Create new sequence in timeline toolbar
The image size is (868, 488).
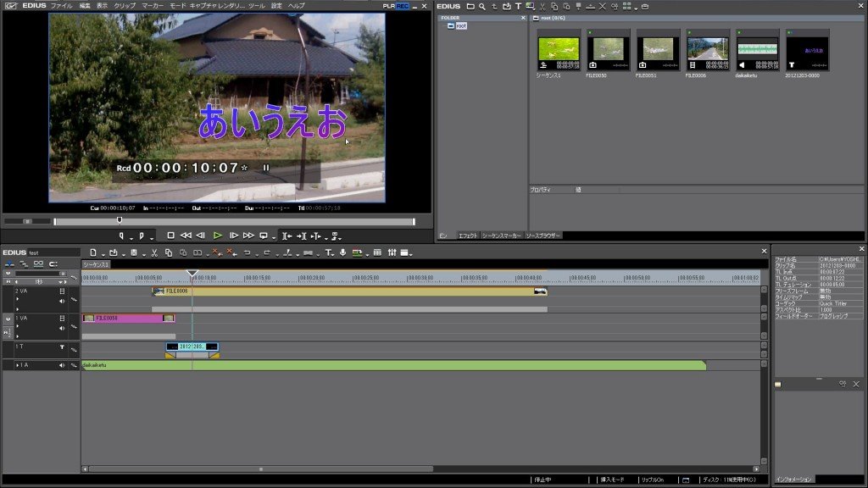pos(93,252)
